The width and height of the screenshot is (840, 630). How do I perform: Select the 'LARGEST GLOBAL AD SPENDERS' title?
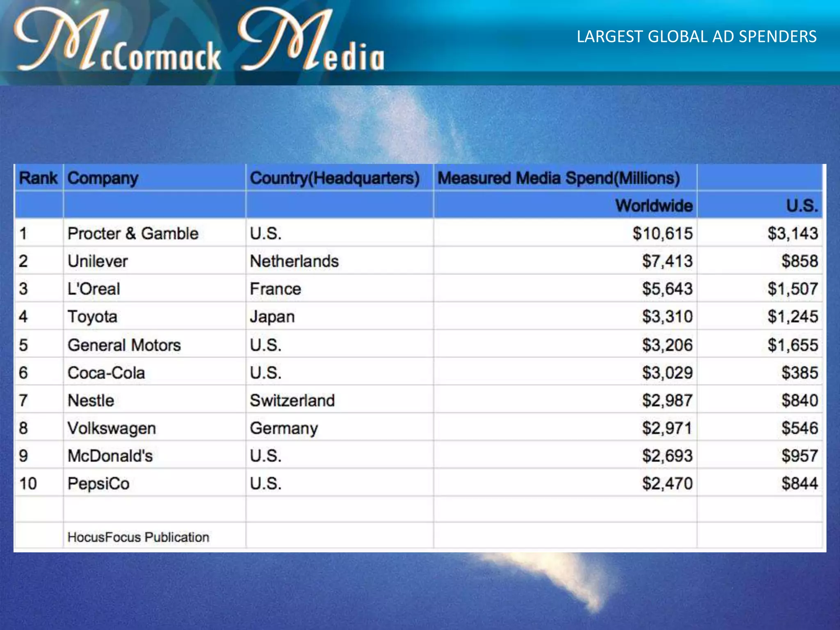(696, 37)
